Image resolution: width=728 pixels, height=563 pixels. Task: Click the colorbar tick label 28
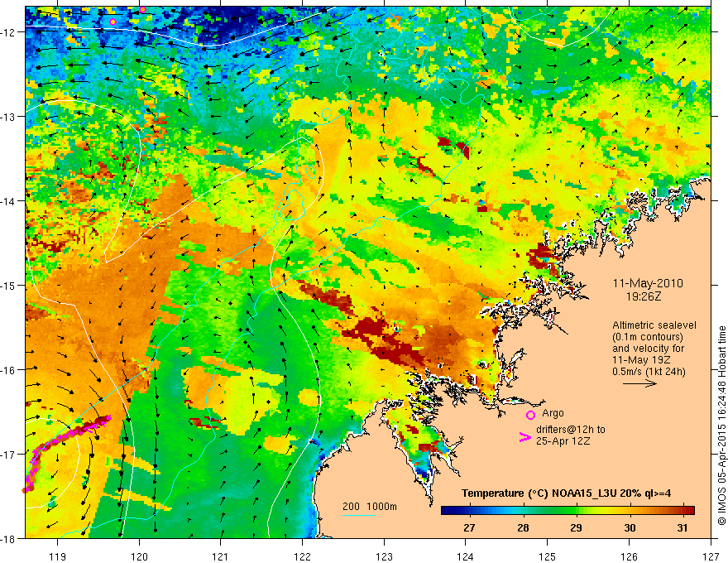pyautogui.click(x=523, y=528)
